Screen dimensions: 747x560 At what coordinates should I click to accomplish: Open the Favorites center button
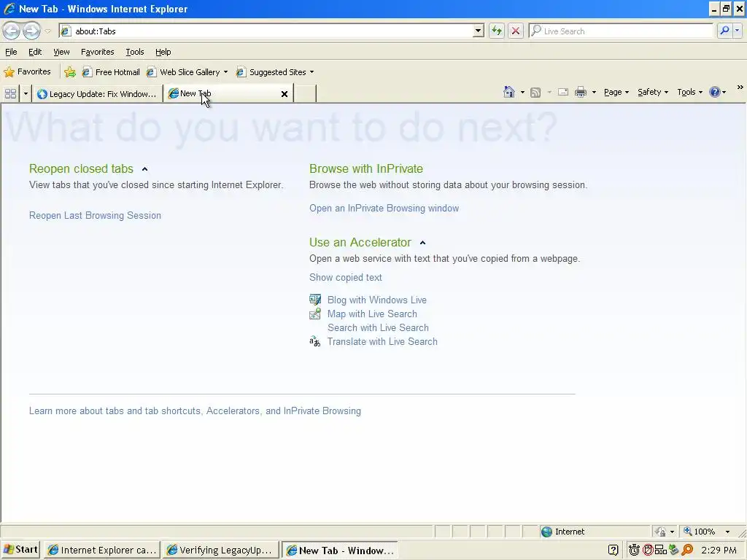(x=27, y=72)
